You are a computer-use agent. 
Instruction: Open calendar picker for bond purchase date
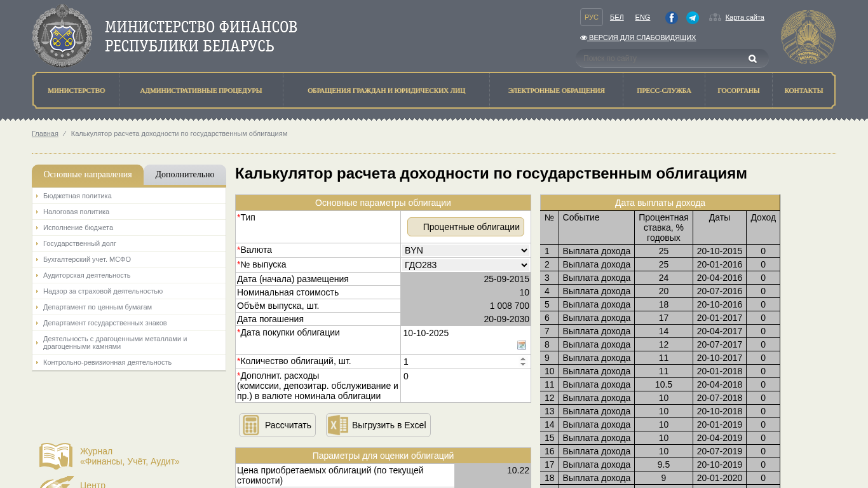click(522, 345)
